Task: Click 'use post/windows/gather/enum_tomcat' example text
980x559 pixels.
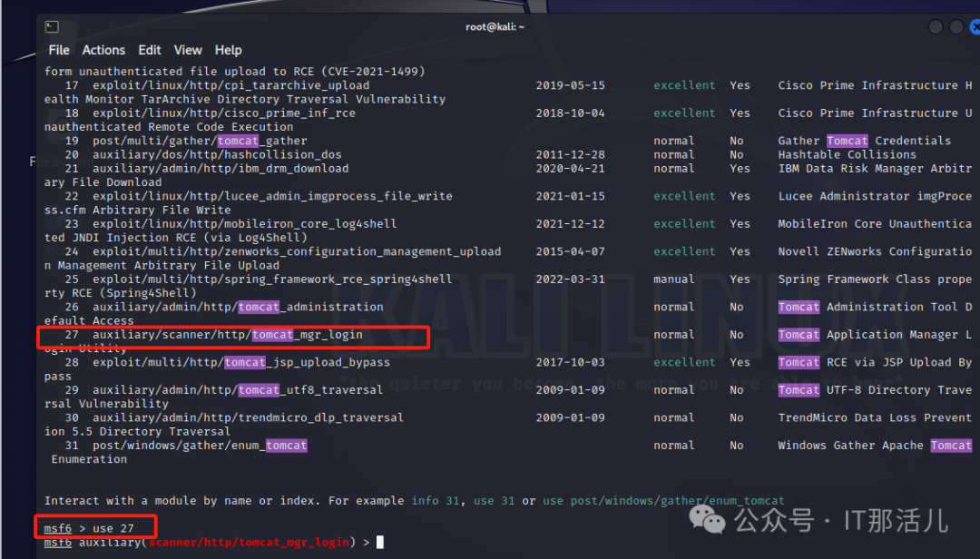Action: click(x=663, y=501)
